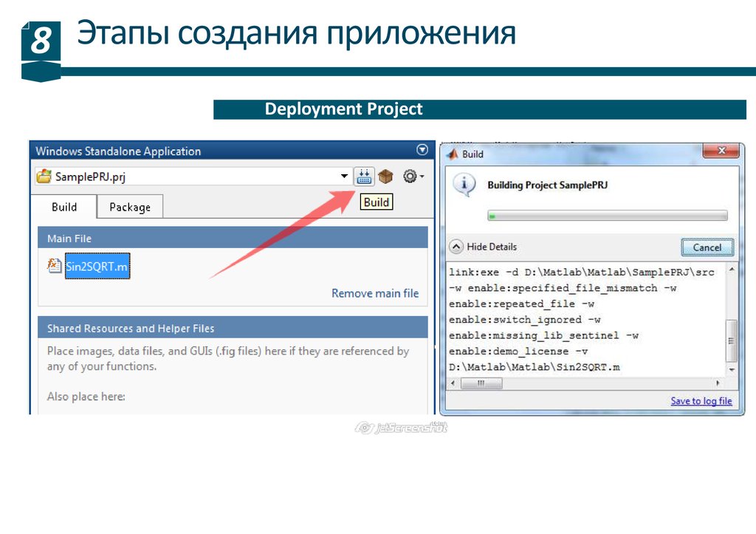Click the Sin2SQRT.m file icon
The image size is (756, 534).
point(55,266)
